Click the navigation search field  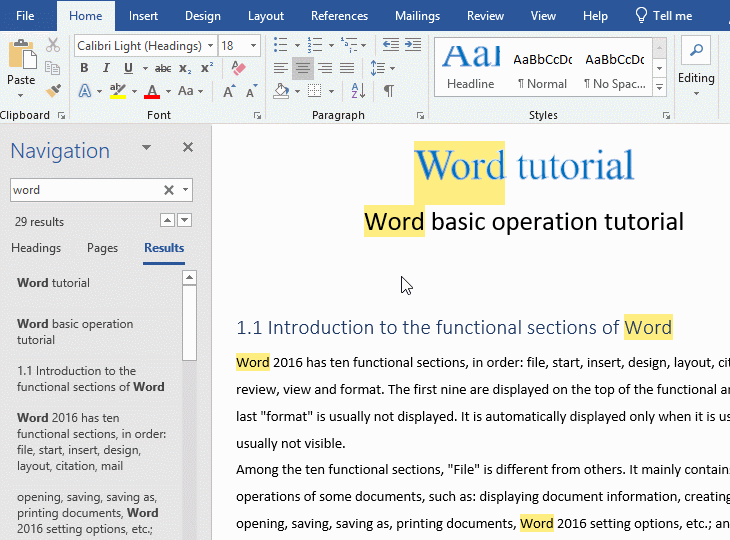click(86, 190)
